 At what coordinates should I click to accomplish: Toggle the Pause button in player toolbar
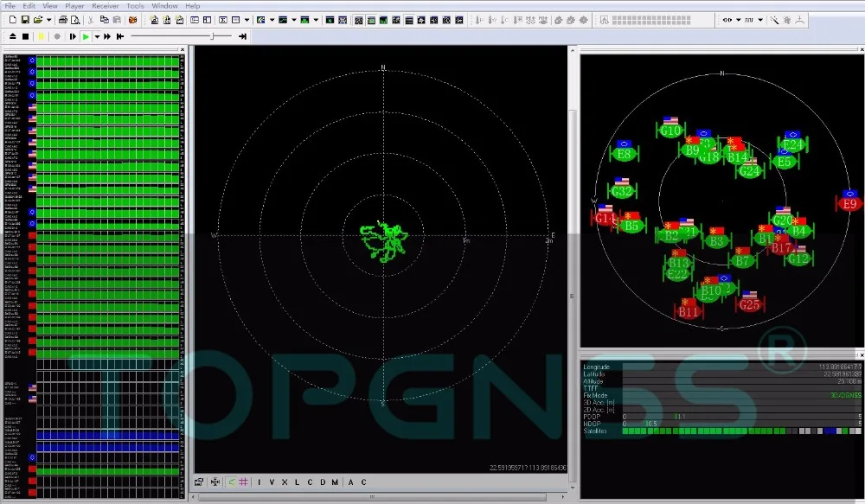41,36
